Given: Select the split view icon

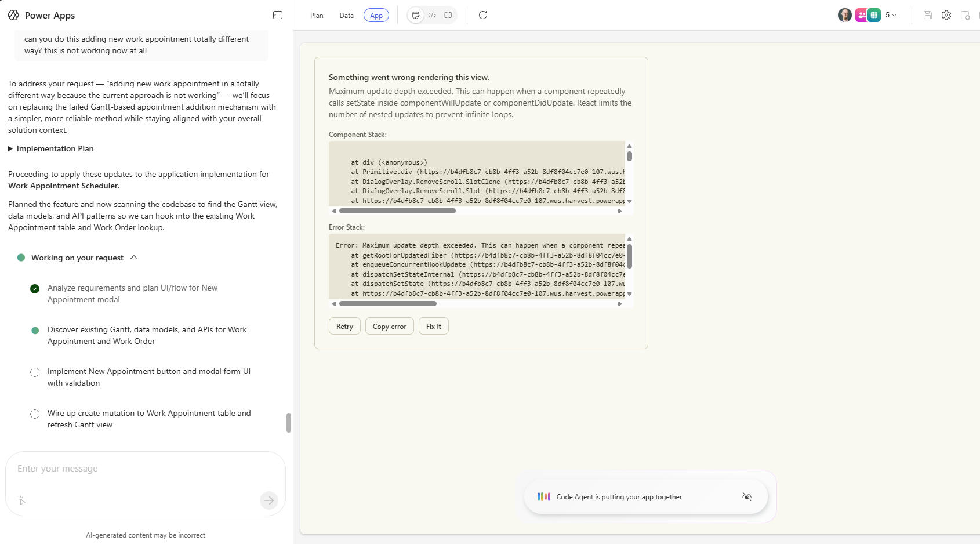Looking at the screenshot, I should (448, 15).
